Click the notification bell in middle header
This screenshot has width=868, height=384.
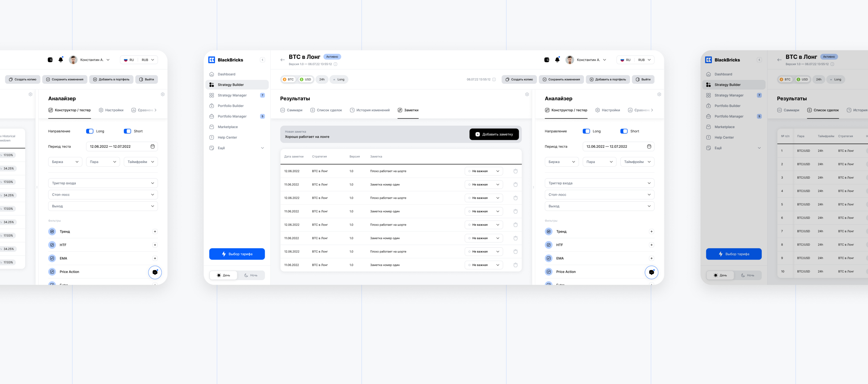click(x=557, y=60)
